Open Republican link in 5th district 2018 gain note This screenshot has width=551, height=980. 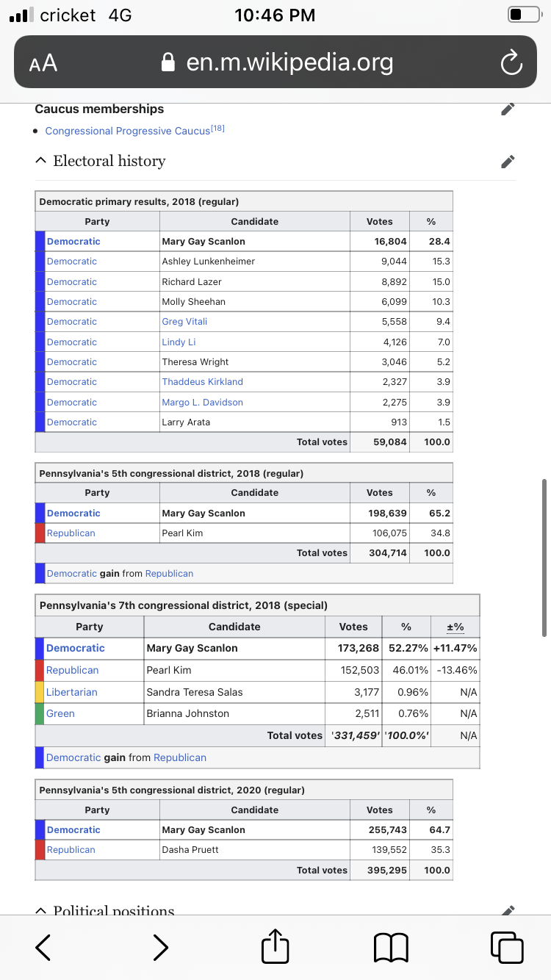click(x=169, y=574)
